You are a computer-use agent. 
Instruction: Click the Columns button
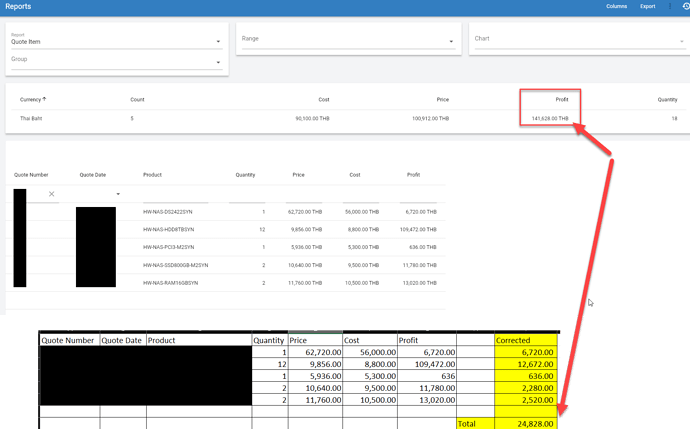click(617, 6)
